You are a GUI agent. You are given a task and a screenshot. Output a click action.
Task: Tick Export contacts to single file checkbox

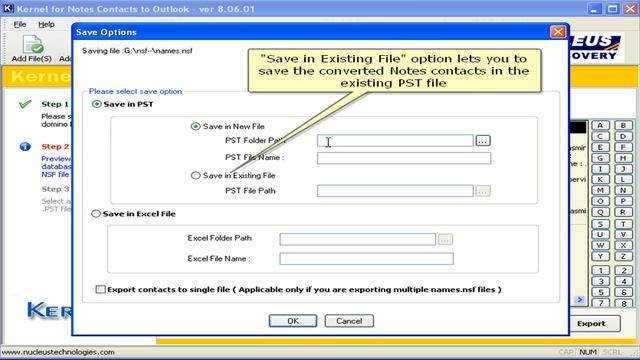100,289
